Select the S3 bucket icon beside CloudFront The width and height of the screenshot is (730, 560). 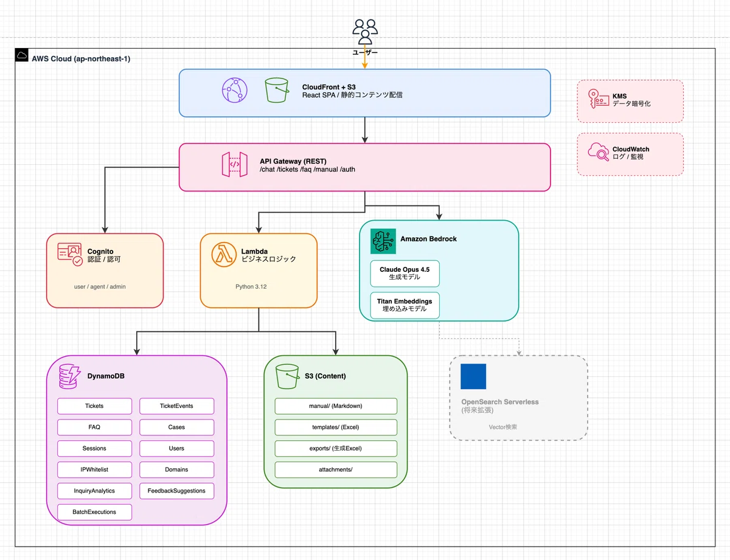click(x=277, y=91)
